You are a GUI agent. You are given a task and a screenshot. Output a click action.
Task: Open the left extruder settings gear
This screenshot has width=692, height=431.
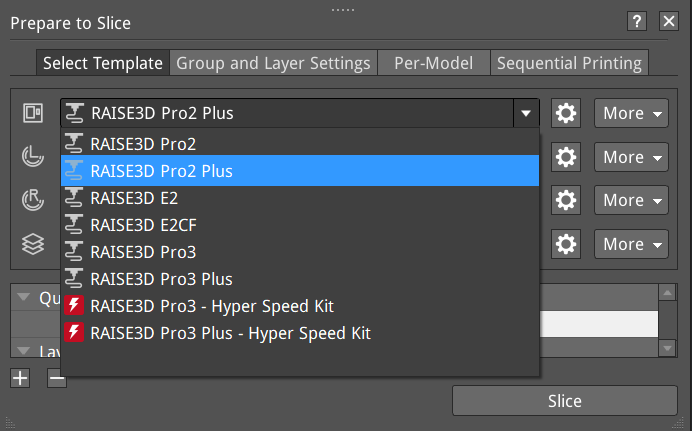point(566,157)
